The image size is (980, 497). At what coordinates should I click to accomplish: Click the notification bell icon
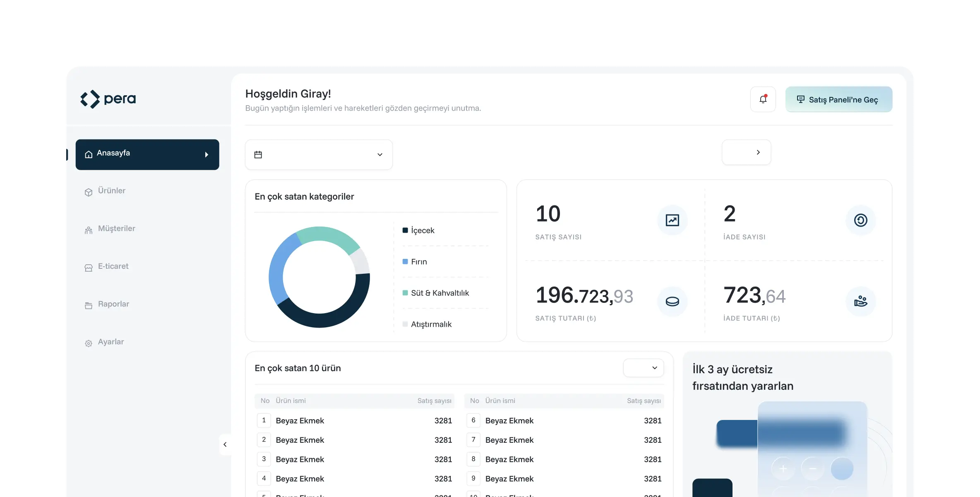click(763, 99)
